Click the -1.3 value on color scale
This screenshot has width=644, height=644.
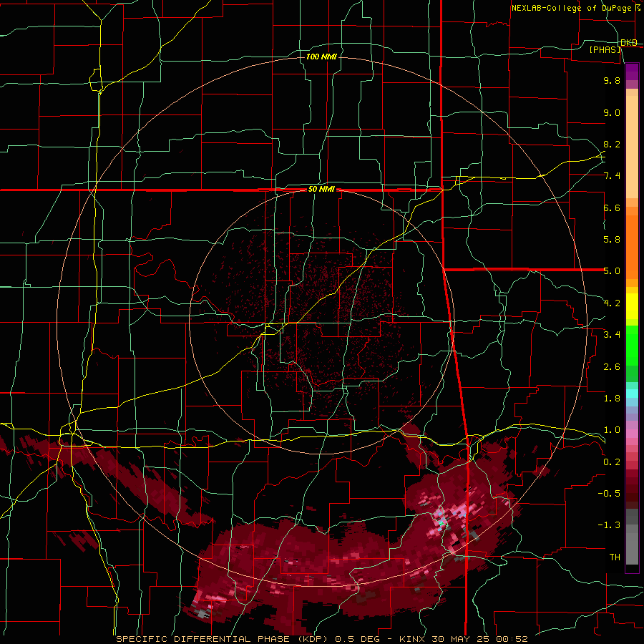(x=609, y=525)
